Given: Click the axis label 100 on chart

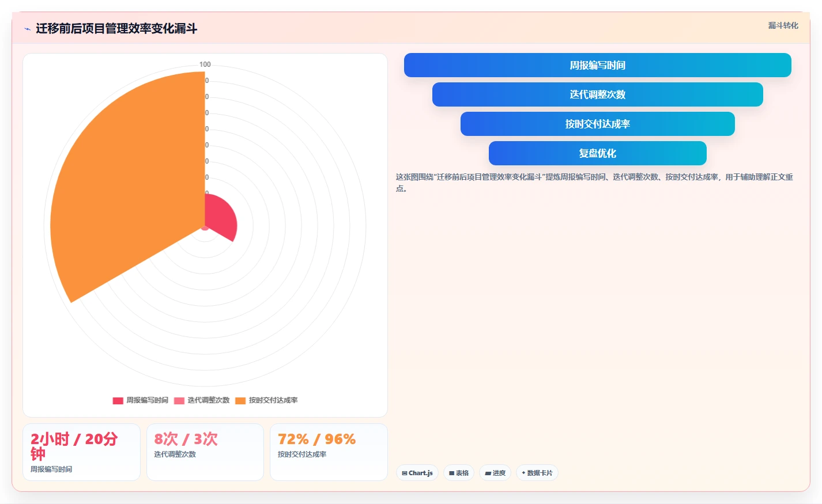Looking at the screenshot, I should (x=205, y=65).
